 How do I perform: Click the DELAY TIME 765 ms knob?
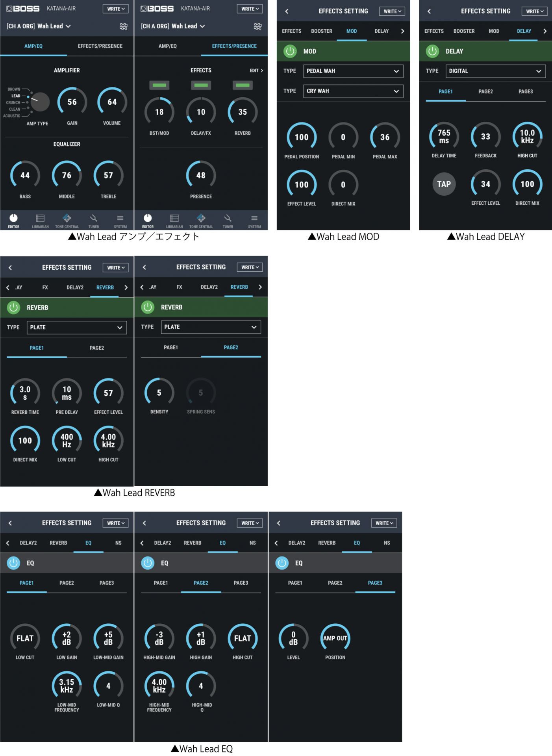click(x=444, y=137)
